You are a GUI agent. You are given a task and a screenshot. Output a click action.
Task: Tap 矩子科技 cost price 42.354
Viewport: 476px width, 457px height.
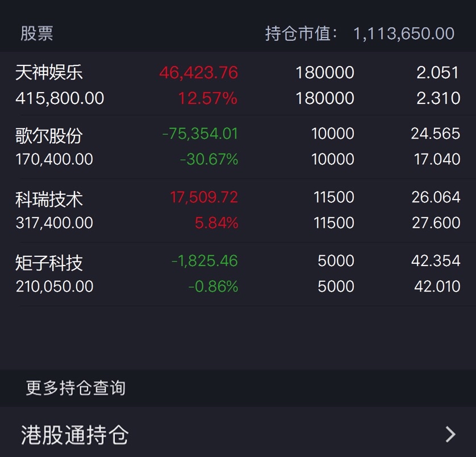coord(436,261)
